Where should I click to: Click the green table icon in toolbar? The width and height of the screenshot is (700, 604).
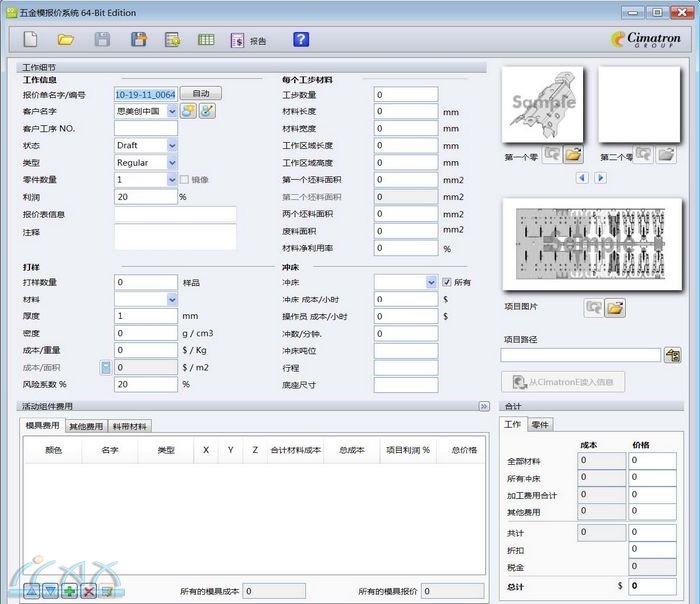click(206, 40)
